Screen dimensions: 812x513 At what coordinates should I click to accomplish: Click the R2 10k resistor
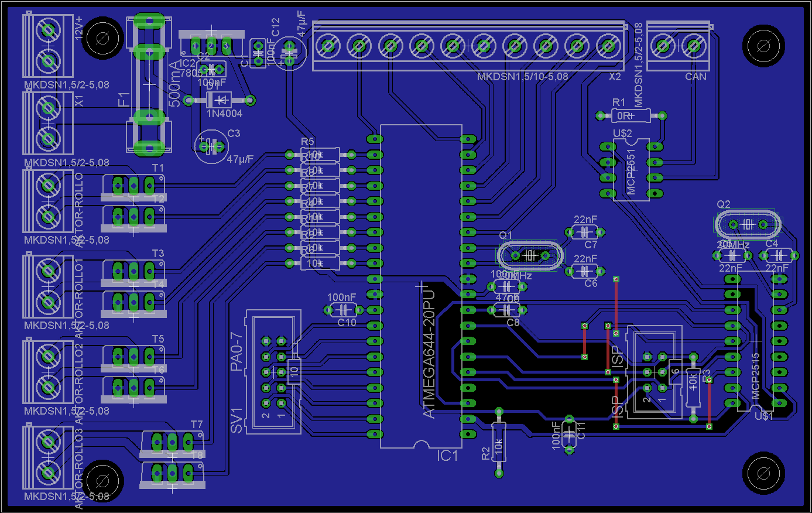[499, 443]
